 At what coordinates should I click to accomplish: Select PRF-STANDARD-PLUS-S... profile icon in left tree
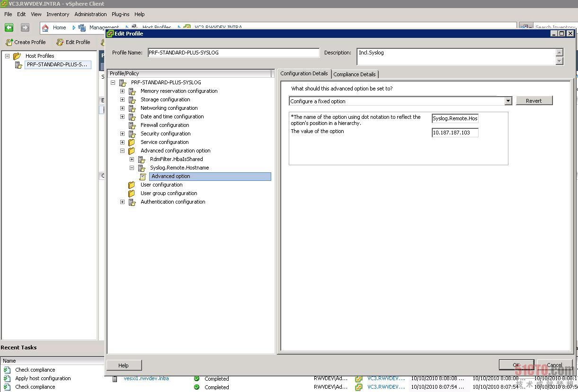(19, 64)
